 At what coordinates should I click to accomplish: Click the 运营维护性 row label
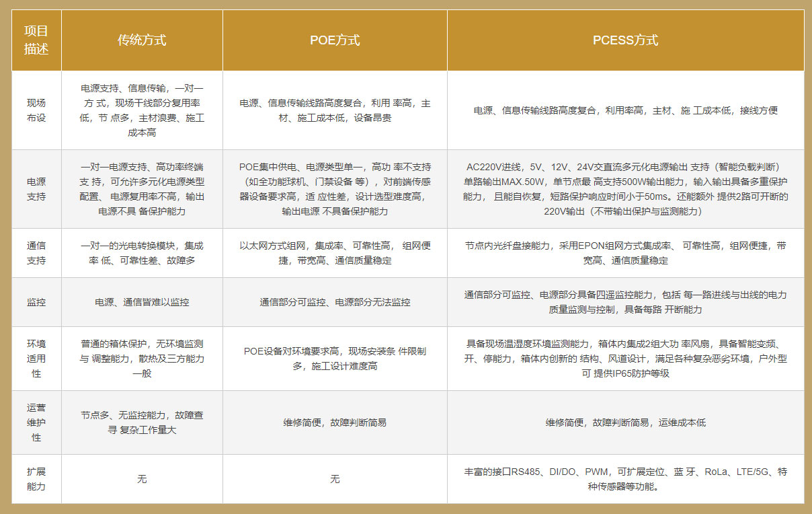pos(36,423)
